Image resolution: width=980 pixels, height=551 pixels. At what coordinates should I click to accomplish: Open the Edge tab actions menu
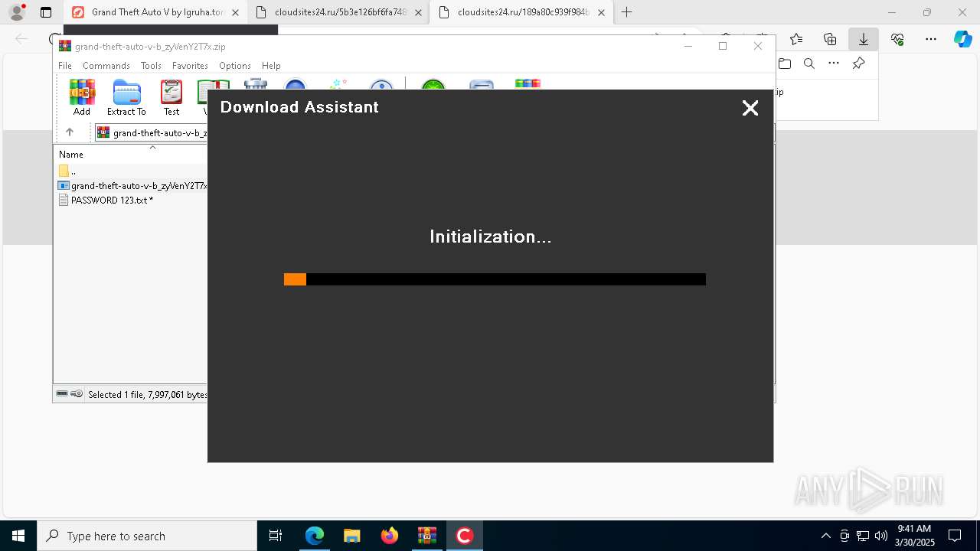pyautogui.click(x=46, y=12)
